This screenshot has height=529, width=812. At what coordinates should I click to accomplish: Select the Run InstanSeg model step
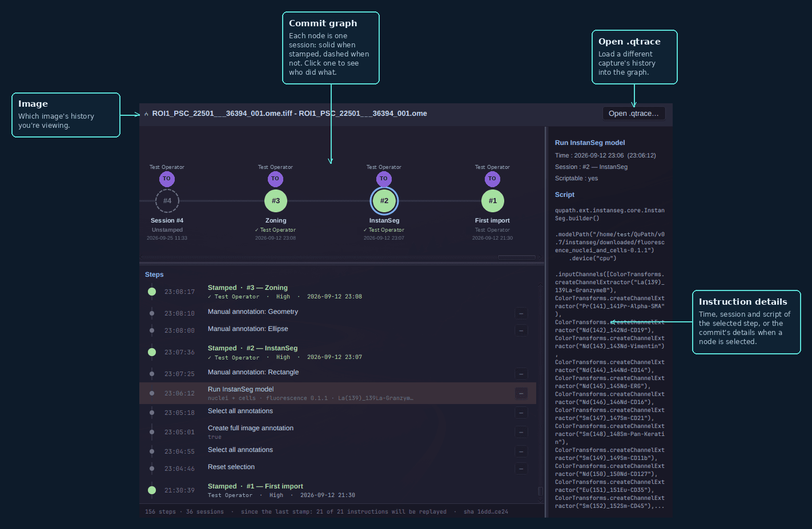[x=337, y=393]
